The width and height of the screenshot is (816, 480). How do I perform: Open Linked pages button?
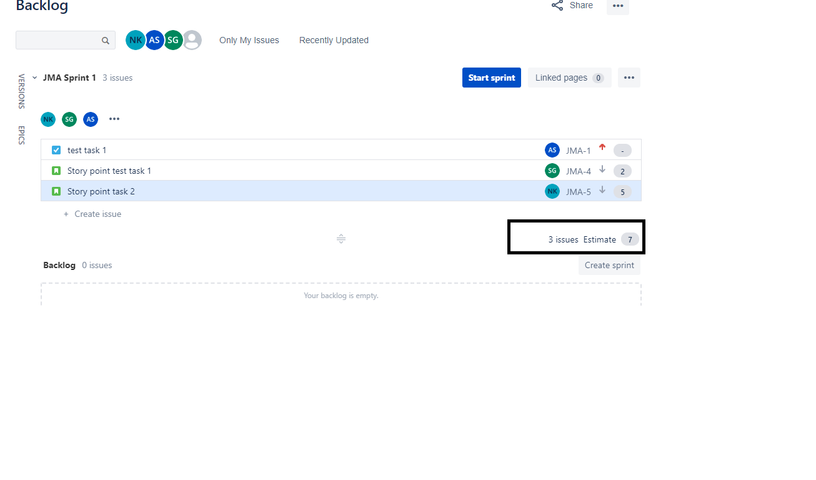pos(569,78)
